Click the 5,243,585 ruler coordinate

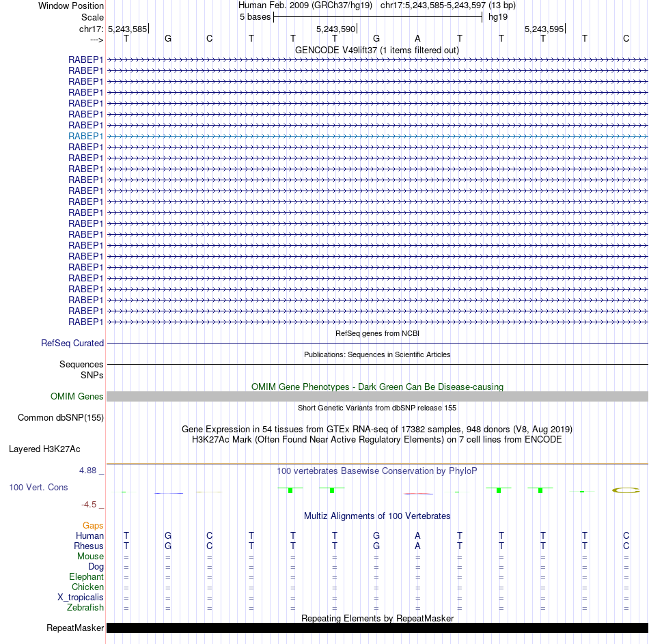click(x=128, y=29)
